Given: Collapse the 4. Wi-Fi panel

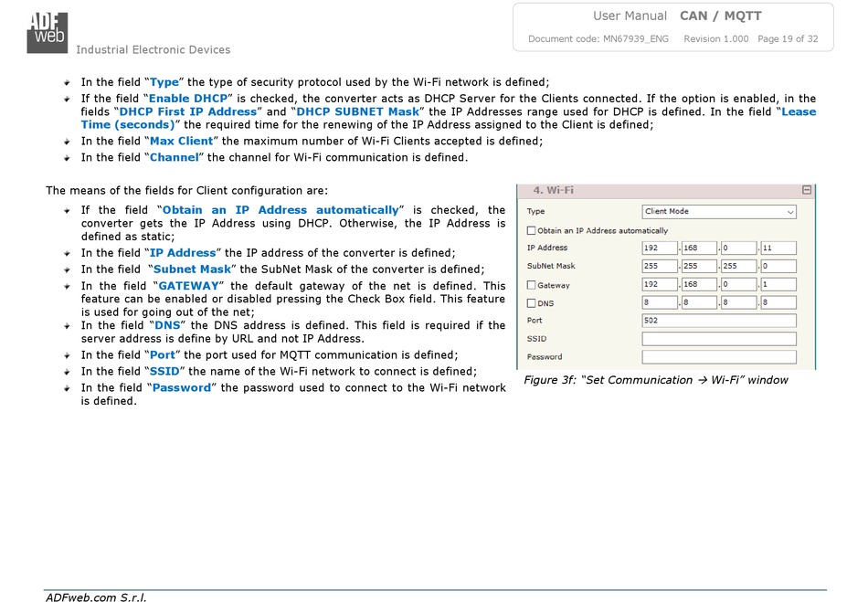Looking at the screenshot, I should 807,190.
